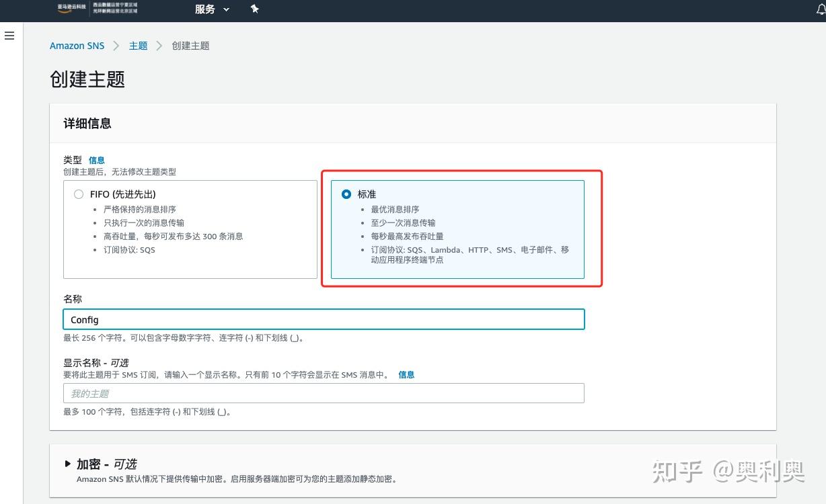Open the 服务 menu in the top bar
This screenshot has height=504, width=826.
[205, 9]
